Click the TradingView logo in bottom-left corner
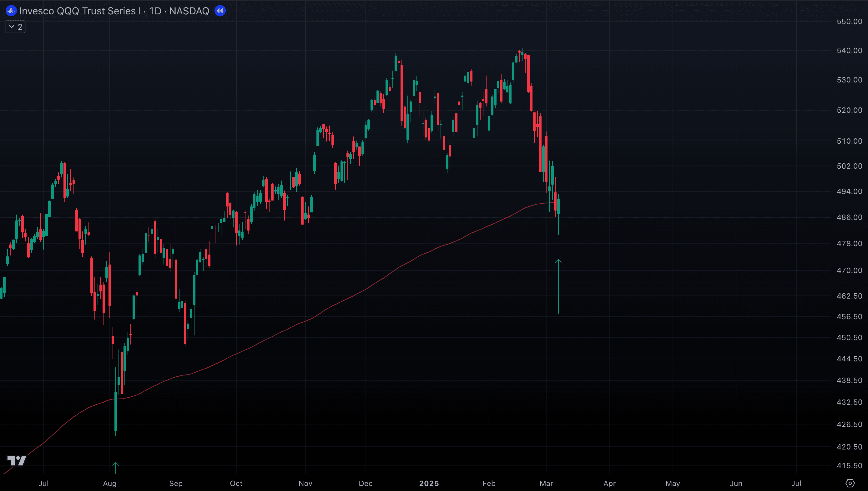Viewport: 868px width, 491px height. tap(17, 460)
